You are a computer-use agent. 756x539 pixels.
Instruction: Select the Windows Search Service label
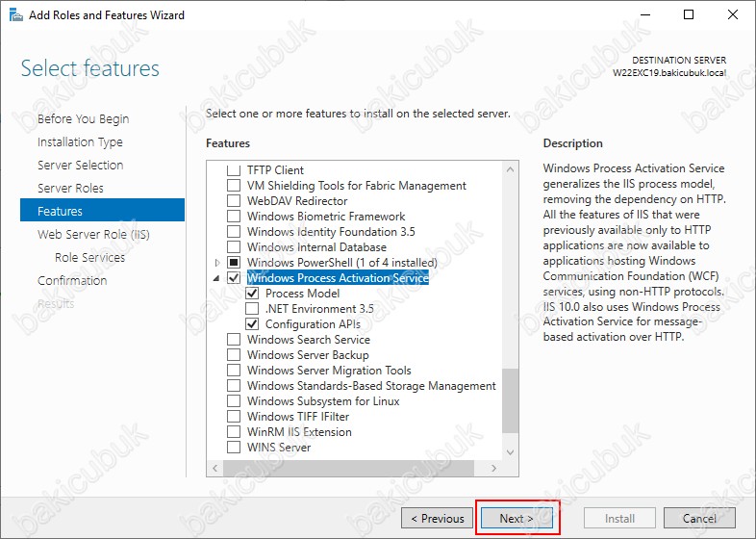[x=309, y=340]
